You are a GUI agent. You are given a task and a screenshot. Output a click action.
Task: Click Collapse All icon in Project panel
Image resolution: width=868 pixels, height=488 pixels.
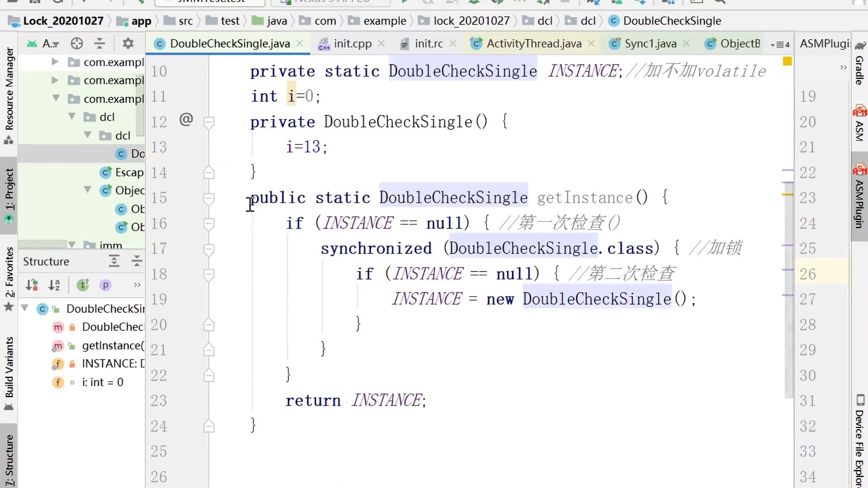tap(99, 43)
